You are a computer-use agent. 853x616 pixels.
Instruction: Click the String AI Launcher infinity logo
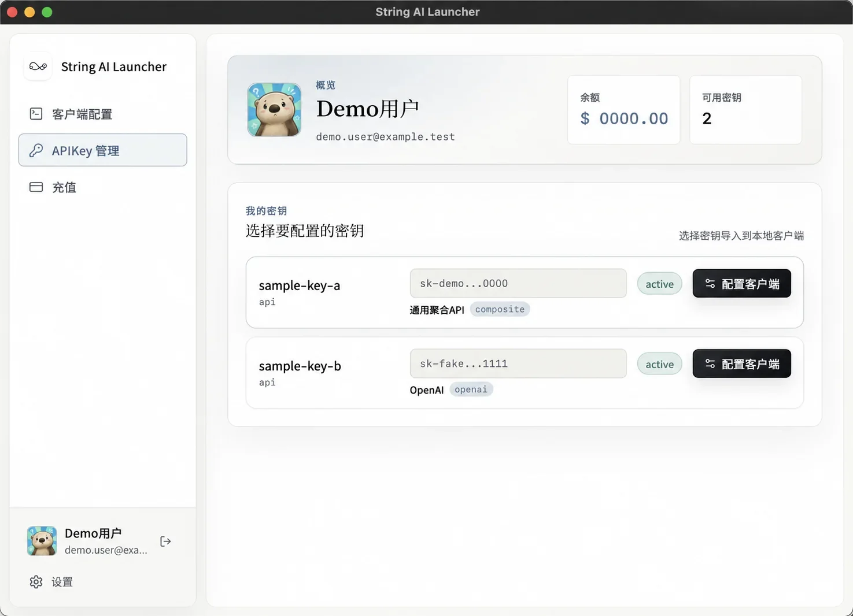pos(38,66)
